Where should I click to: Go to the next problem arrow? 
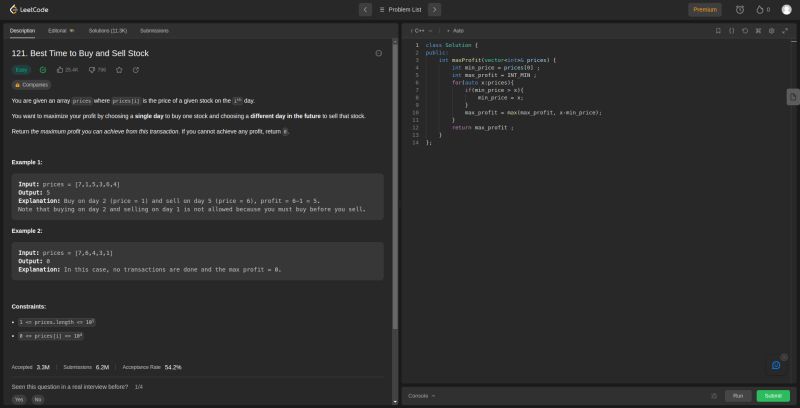435,9
